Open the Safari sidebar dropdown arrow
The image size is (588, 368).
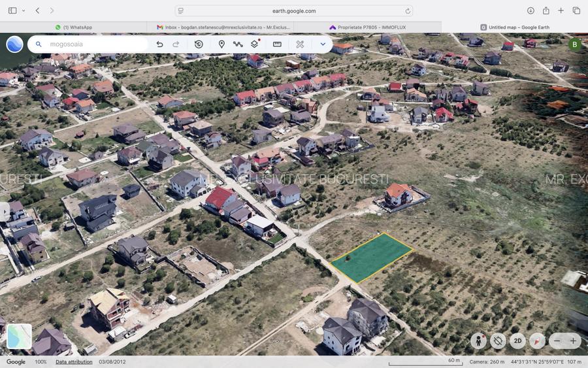[24, 10]
